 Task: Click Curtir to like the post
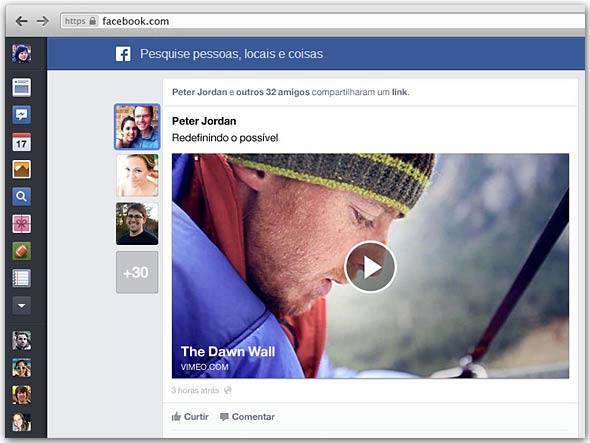click(x=190, y=417)
